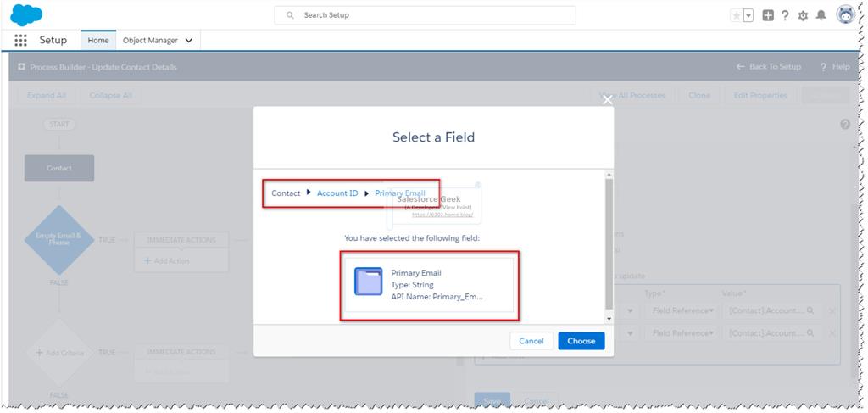Click View All Processes button
Image resolution: width=868 pixels, height=413 pixels.
[x=631, y=95]
